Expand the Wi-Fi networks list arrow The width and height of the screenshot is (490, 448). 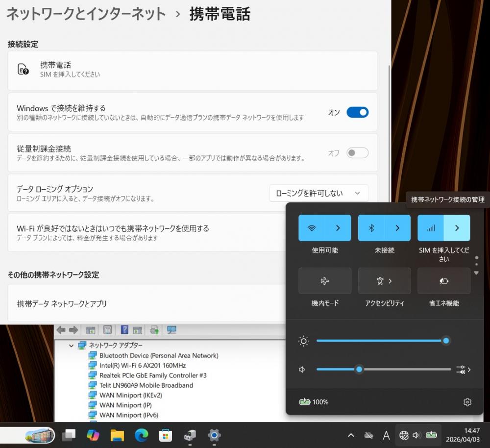point(338,228)
